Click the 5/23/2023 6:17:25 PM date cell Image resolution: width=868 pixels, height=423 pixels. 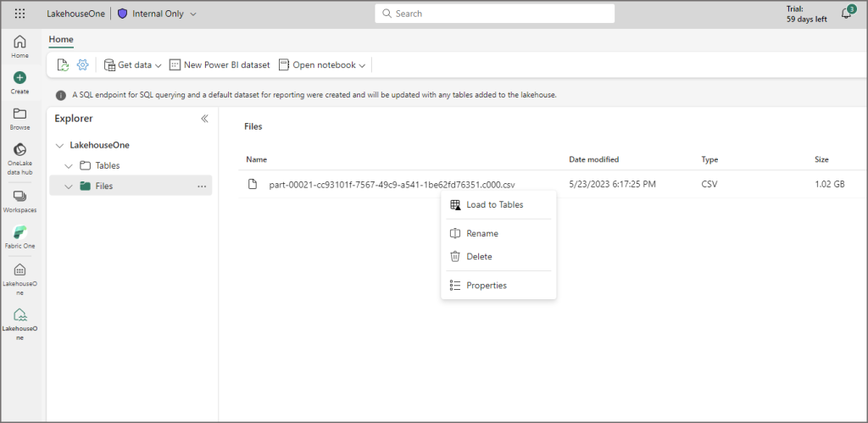pyautogui.click(x=612, y=184)
